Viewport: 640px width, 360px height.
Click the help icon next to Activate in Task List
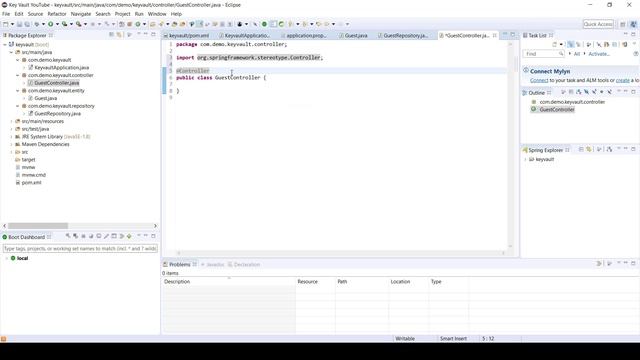[636, 54]
